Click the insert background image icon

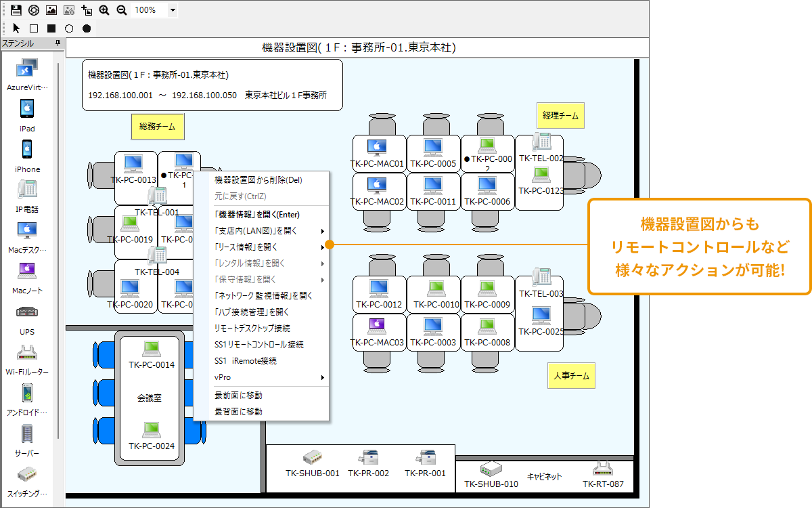point(51,10)
